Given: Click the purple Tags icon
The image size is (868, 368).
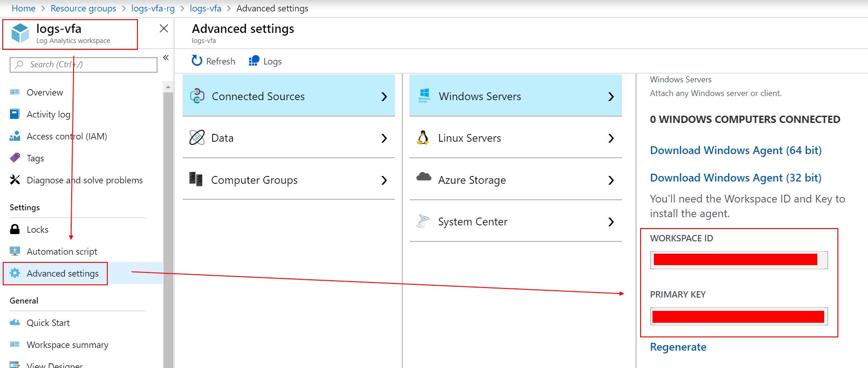Looking at the screenshot, I should (x=15, y=158).
